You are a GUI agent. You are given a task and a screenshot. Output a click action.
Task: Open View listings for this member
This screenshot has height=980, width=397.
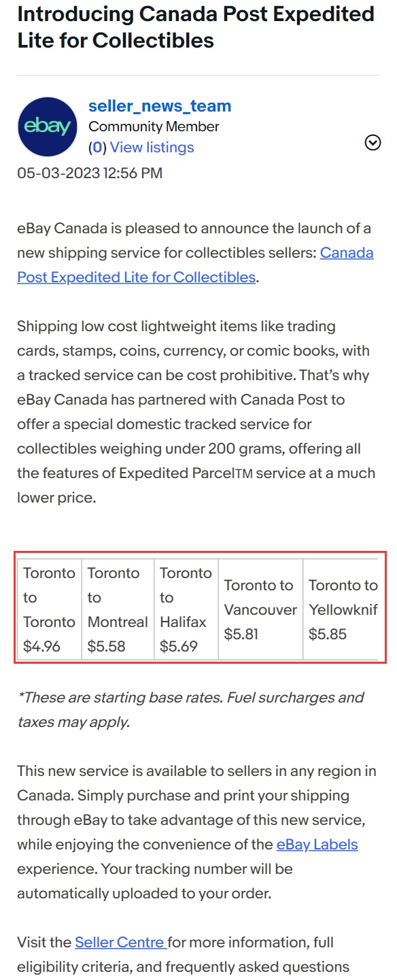click(152, 148)
